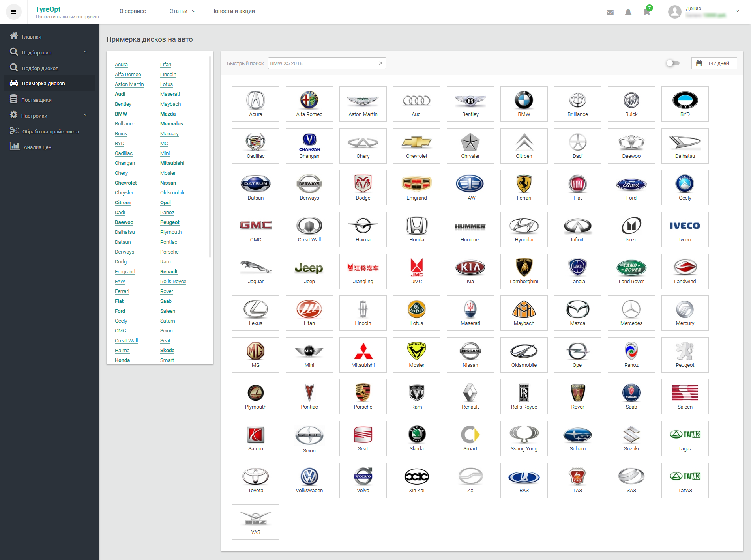Click the Mercedes link in brand list
The width and height of the screenshot is (751, 560).
click(172, 124)
